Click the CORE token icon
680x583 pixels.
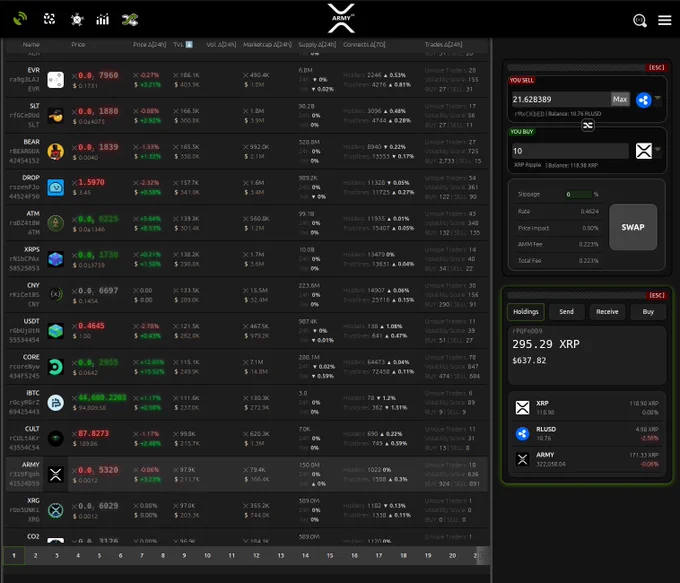[x=56, y=367]
